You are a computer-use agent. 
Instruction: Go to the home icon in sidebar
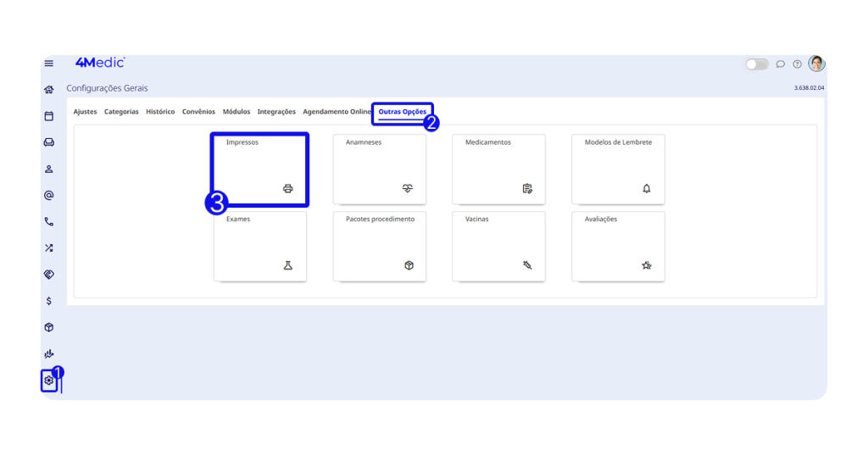[49, 89]
